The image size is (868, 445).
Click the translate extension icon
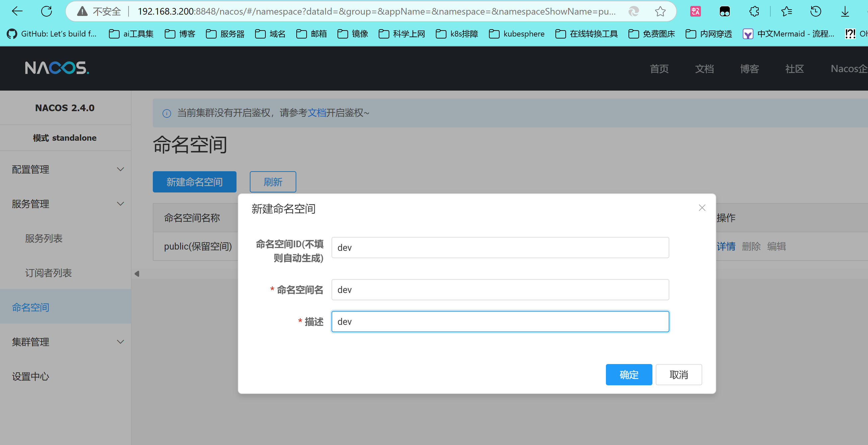696,11
